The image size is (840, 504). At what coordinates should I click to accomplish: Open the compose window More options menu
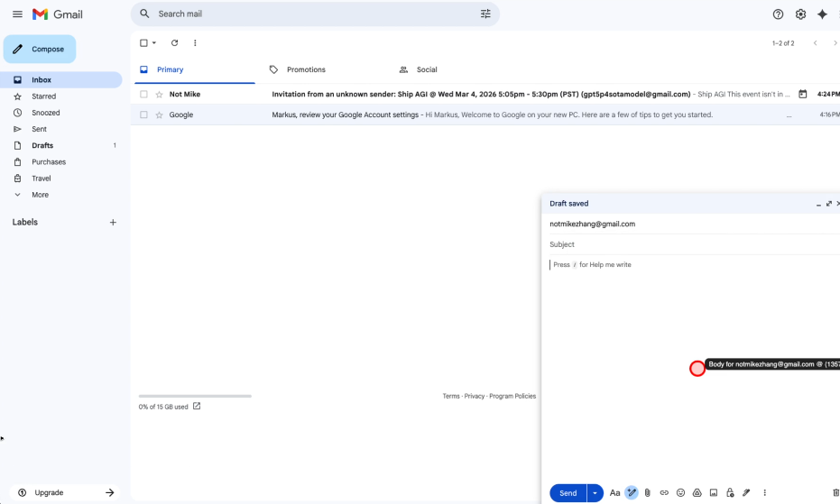(764, 493)
